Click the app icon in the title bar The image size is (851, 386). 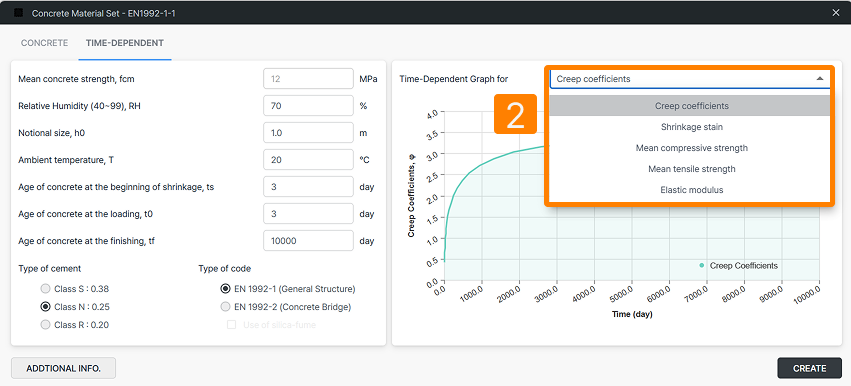click(18, 13)
